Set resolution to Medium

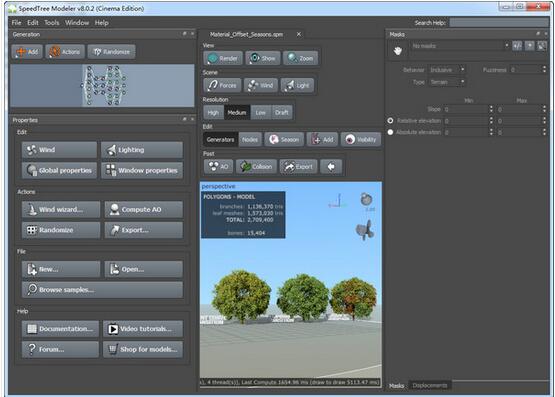click(x=237, y=113)
